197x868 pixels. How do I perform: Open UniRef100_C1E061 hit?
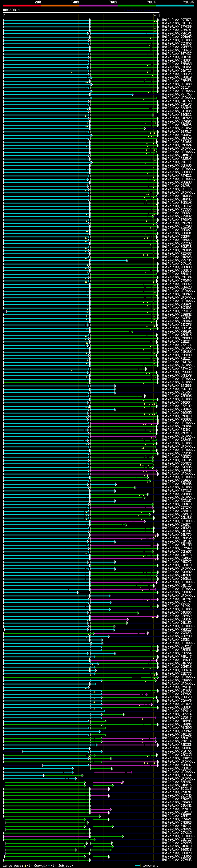(177, 67)
